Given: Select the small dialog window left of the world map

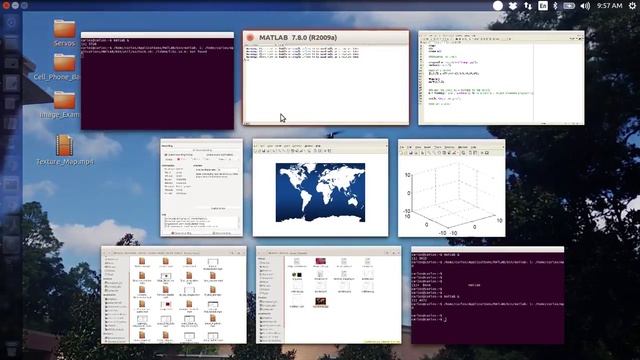Looking at the screenshot, I should pyautogui.click(x=201, y=188).
